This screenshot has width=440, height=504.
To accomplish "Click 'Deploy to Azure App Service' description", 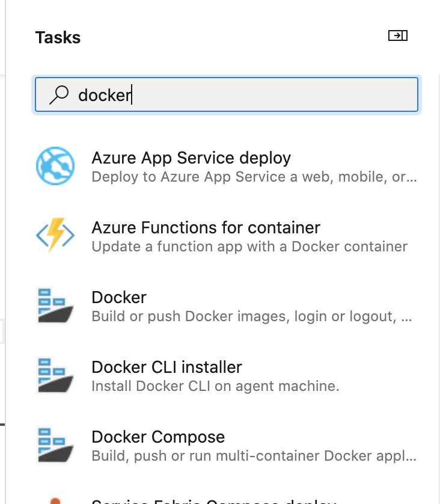I will 254,177.
